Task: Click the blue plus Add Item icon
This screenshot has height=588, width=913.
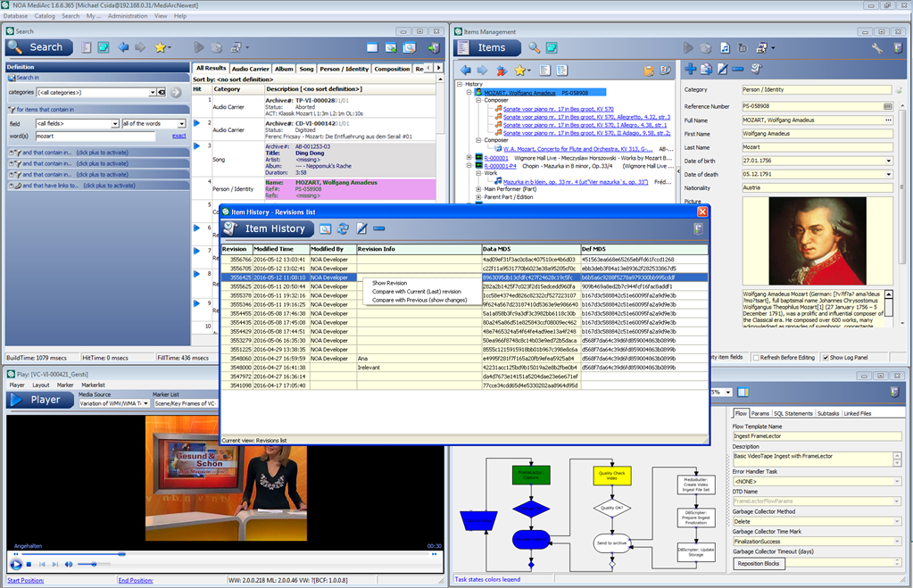Action: pyautogui.click(x=691, y=69)
